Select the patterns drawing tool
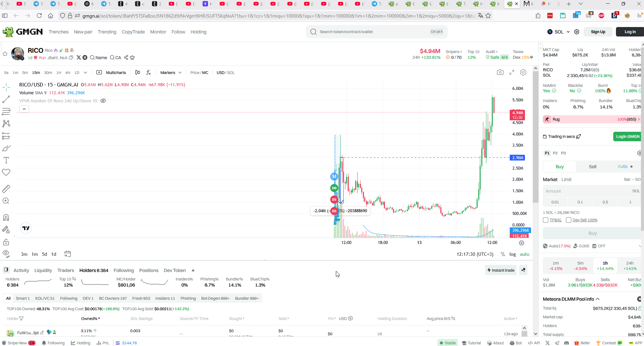 pyautogui.click(x=6, y=124)
